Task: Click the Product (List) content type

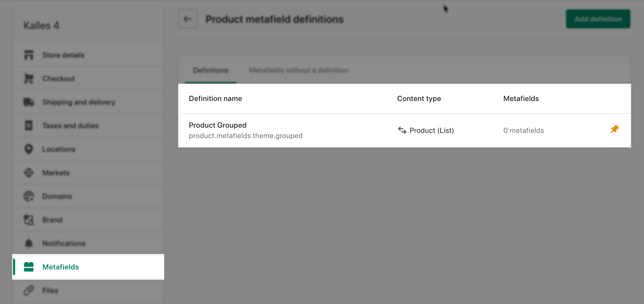Action: click(x=426, y=130)
